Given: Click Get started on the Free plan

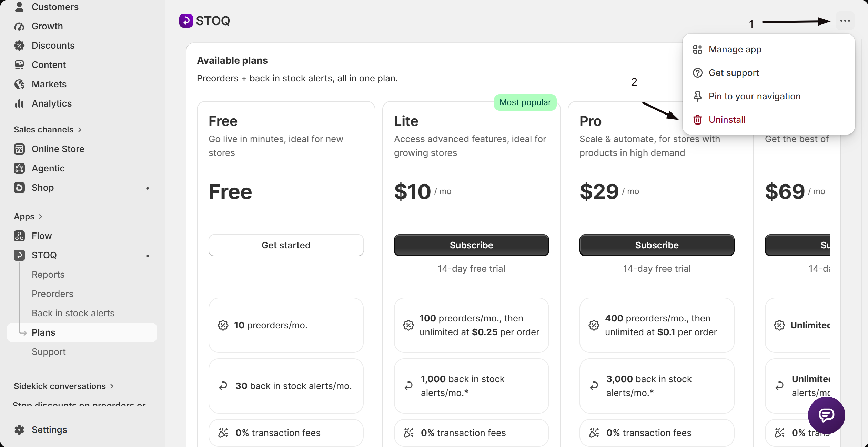Looking at the screenshot, I should pos(286,245).
